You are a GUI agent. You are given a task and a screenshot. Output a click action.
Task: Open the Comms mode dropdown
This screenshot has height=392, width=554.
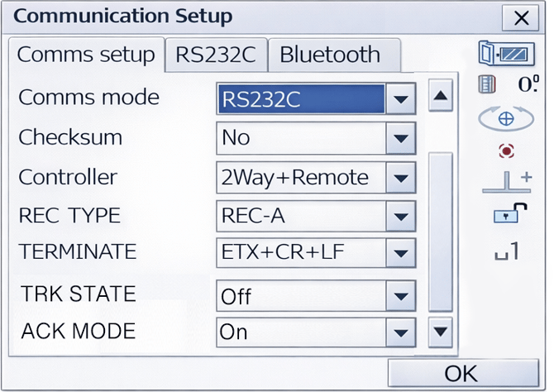[401, 100]
